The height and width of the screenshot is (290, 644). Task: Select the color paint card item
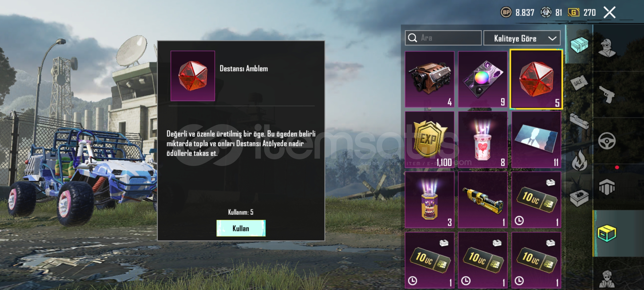pos(483,79)
